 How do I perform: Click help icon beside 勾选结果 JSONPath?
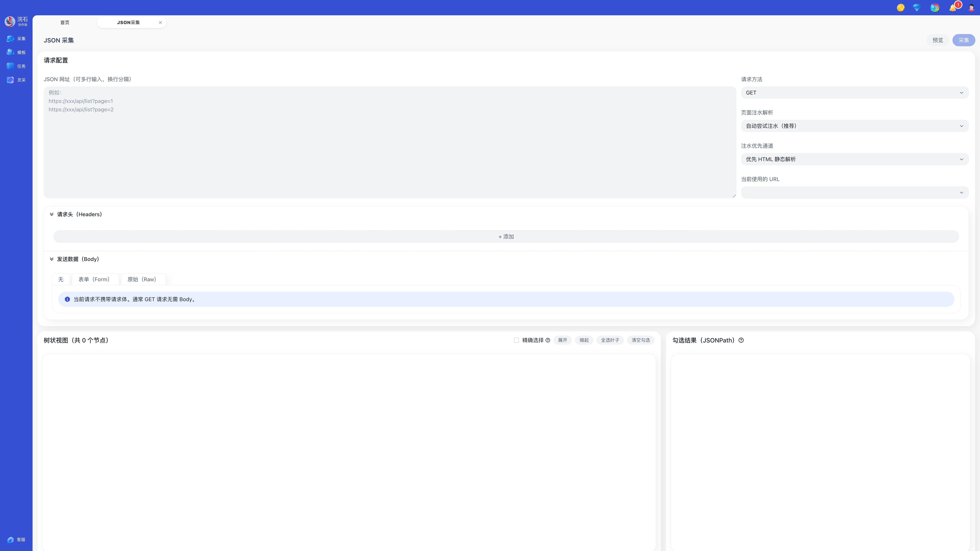coord(741,340)
